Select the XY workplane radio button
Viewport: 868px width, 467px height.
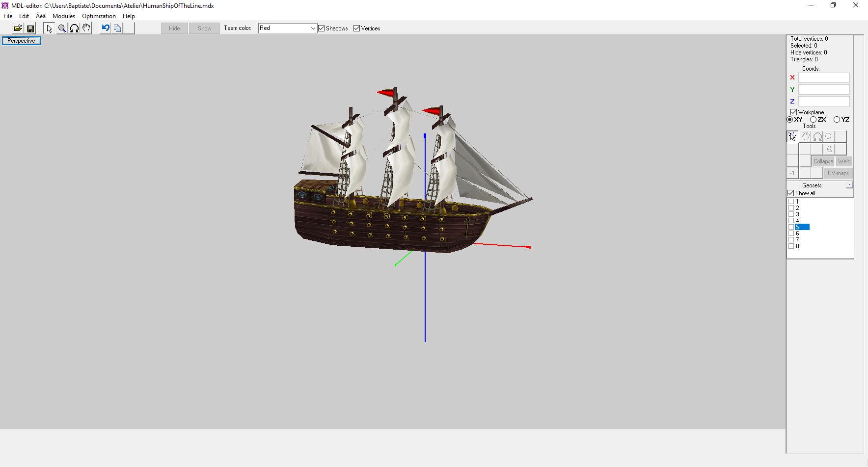790,120
